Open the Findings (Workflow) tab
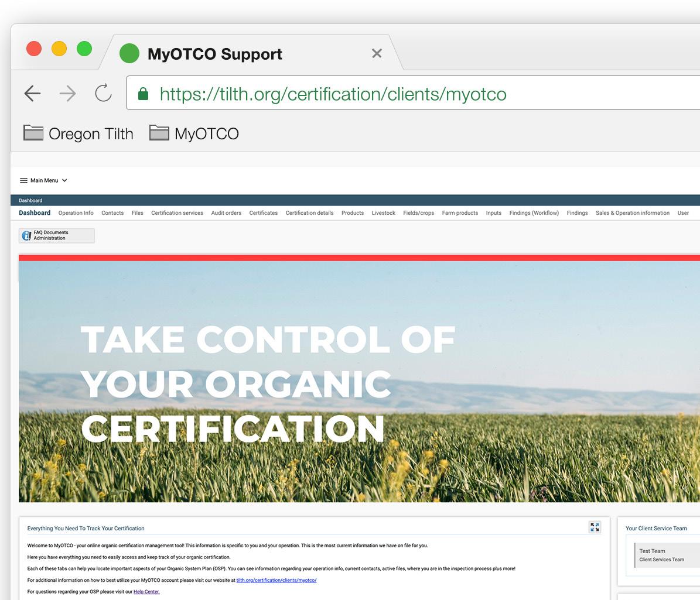The width and height of the screenshot is (700, 600). click(534, 213)
